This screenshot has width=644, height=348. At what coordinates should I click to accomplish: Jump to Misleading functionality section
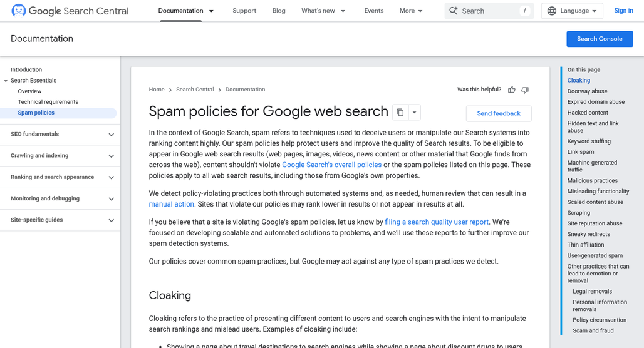click(x=598, y=192)
